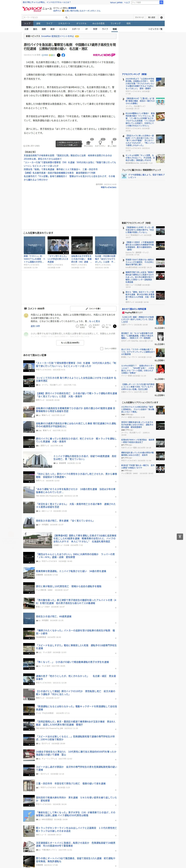The width and height of the screenshot is (186, 868).
Task: Open related article about サル目撃 in 名古屋市内
Action: [69, 178]
